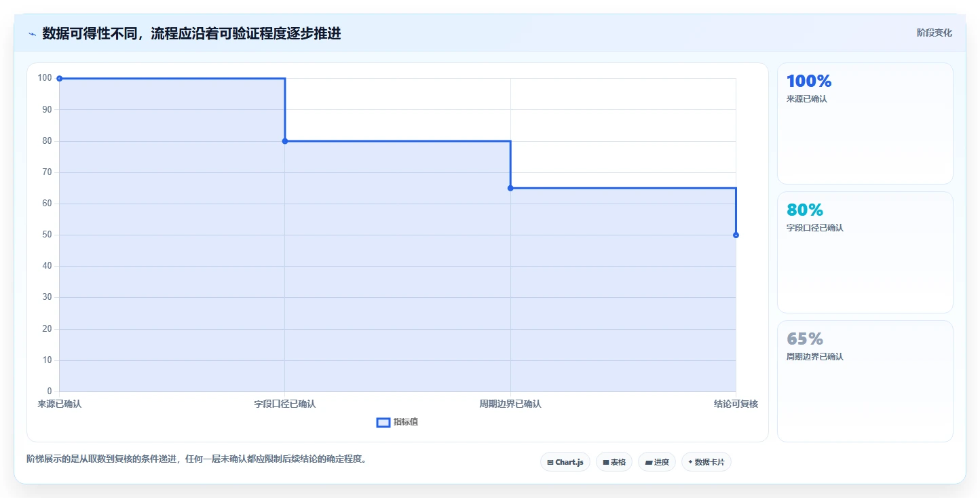Click the 阶段变化 label in header
980x498 pixels.
tap(934, 33)
